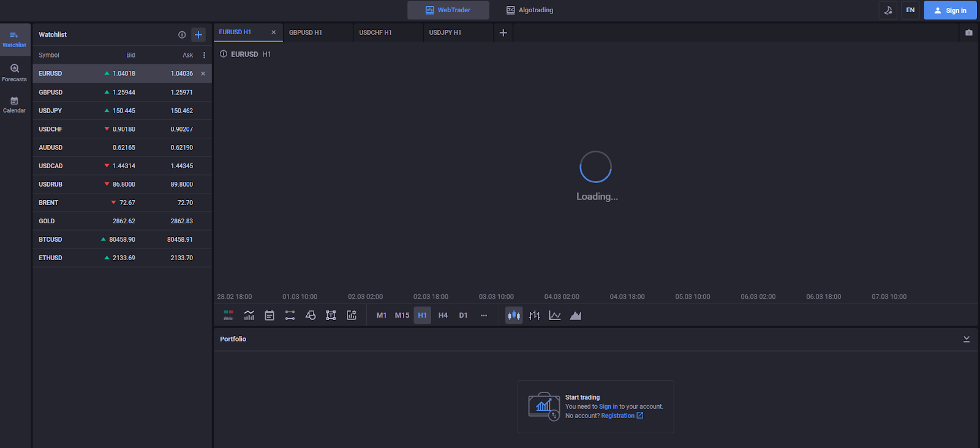Image resolution: width=980 pixels, height=448 pixels.
Task: Click the Watchlist info icon
Action: coord(182,35)
